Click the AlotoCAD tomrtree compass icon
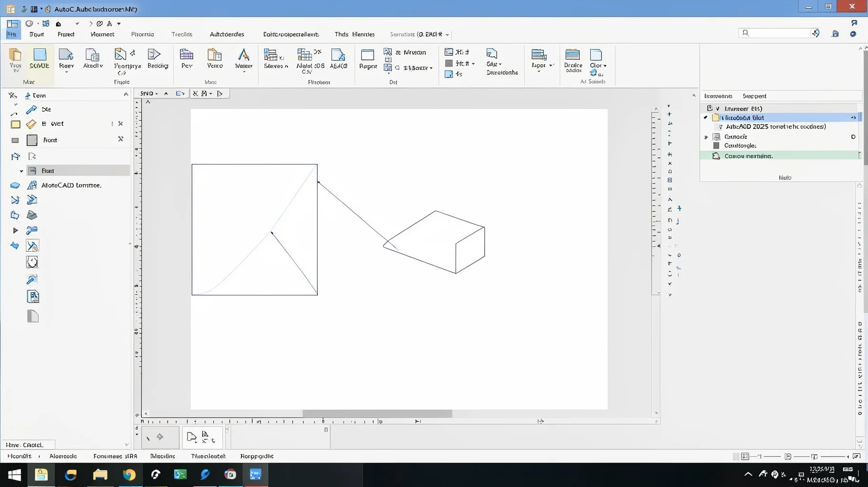This screenshot has width=868, height=487. coord(32,185)
